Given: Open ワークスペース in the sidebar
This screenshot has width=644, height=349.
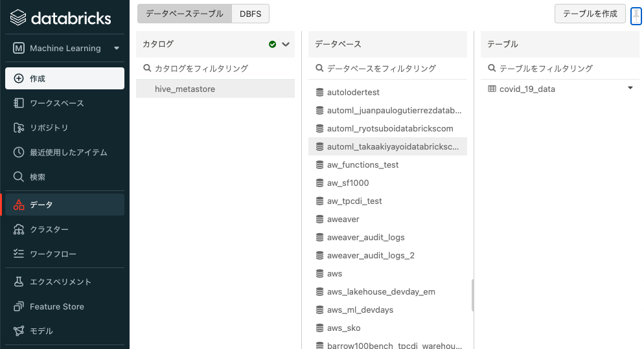Looking at the screenshot, I should pyautogui.click(x=65, y=103).
